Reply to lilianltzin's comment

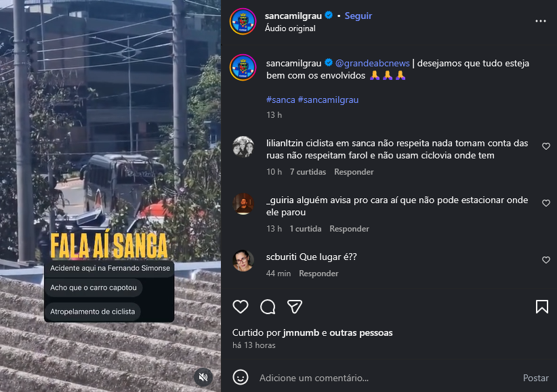pyautogui.click(x=354, y=172)
